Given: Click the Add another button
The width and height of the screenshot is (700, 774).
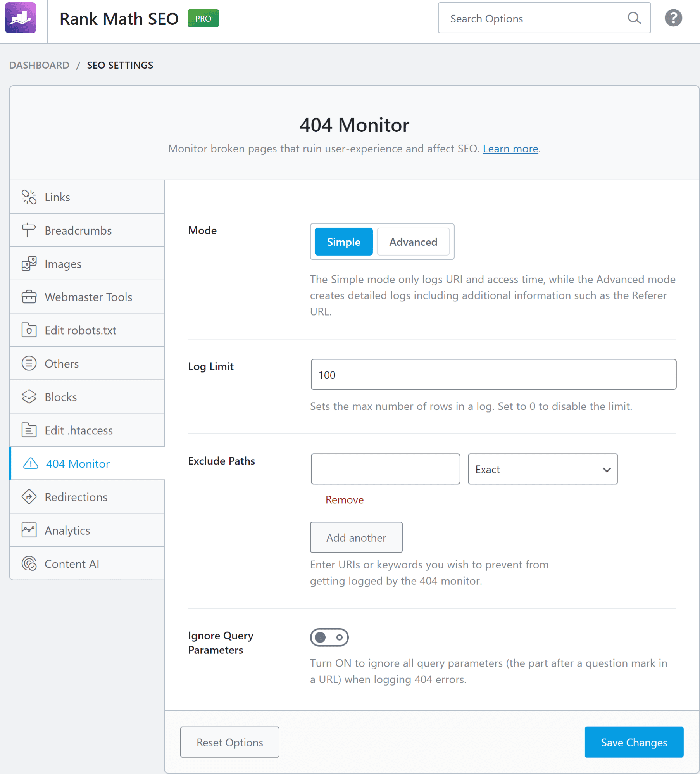Looking at the screenshot, I should pos(356,537).
